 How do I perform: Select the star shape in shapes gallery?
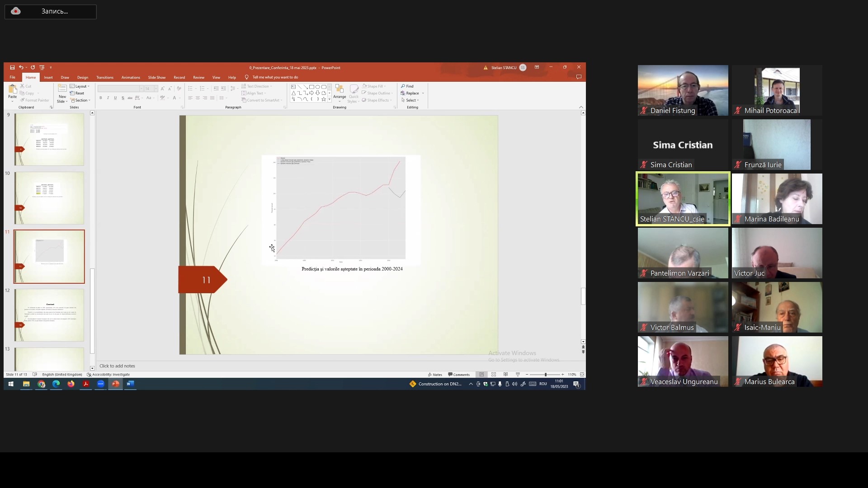click(324, 99)
